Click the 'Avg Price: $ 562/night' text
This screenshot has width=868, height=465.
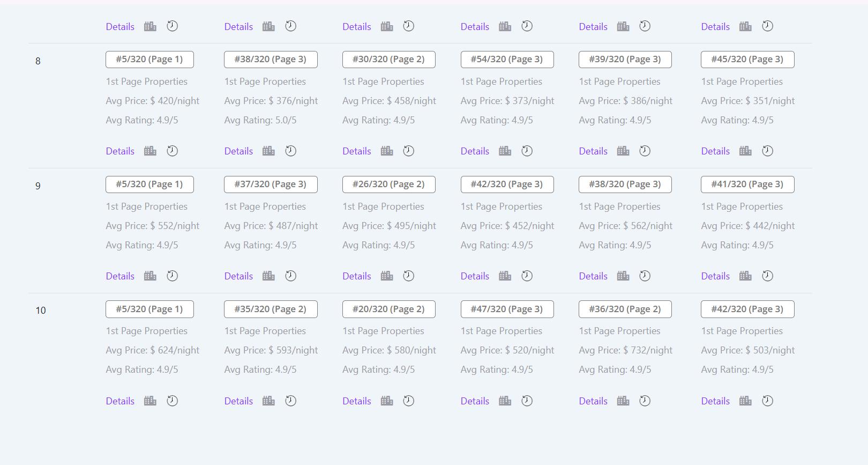point(626,226)
